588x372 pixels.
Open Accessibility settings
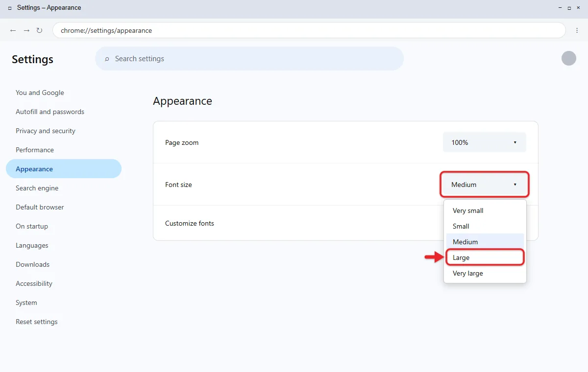pos(64,283)
